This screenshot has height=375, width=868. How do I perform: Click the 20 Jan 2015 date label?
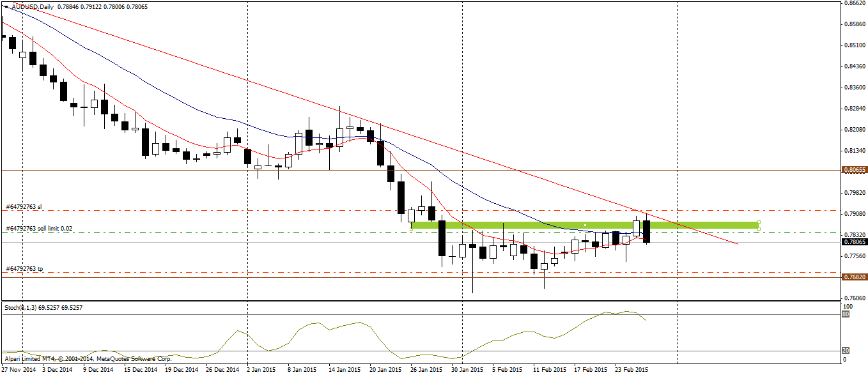(385, 369)
